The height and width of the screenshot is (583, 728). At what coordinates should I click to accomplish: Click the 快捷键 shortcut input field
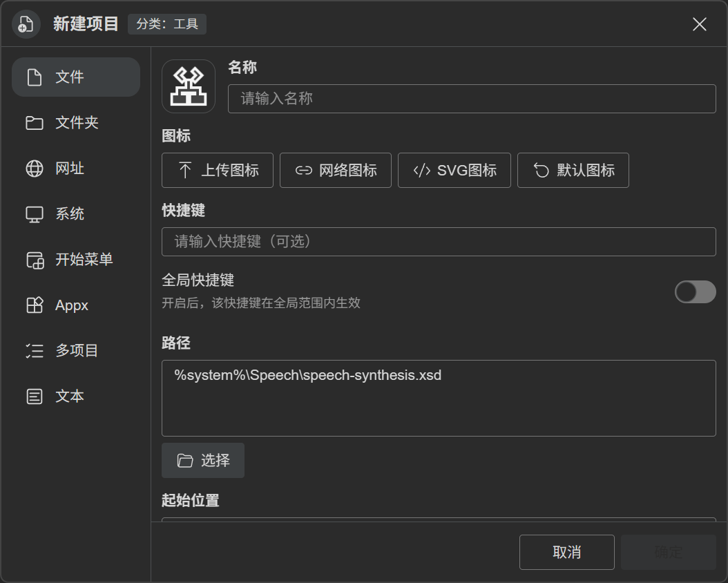coord(439,241)
